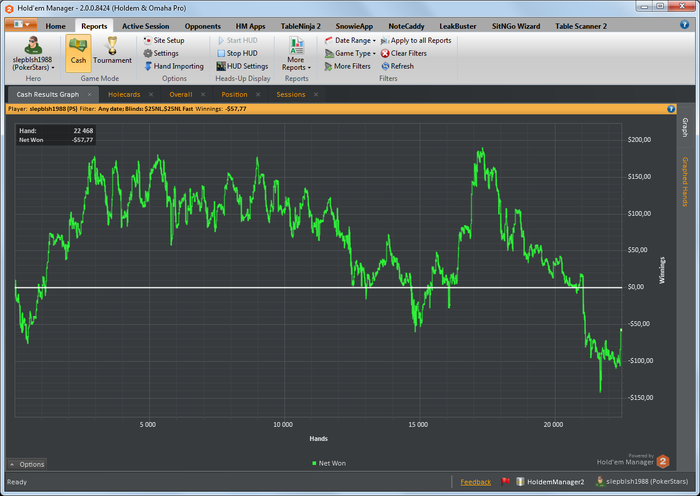The image size is (700, 496).
Task: Click the Net Won legend marker
Action: coord(314,463)
